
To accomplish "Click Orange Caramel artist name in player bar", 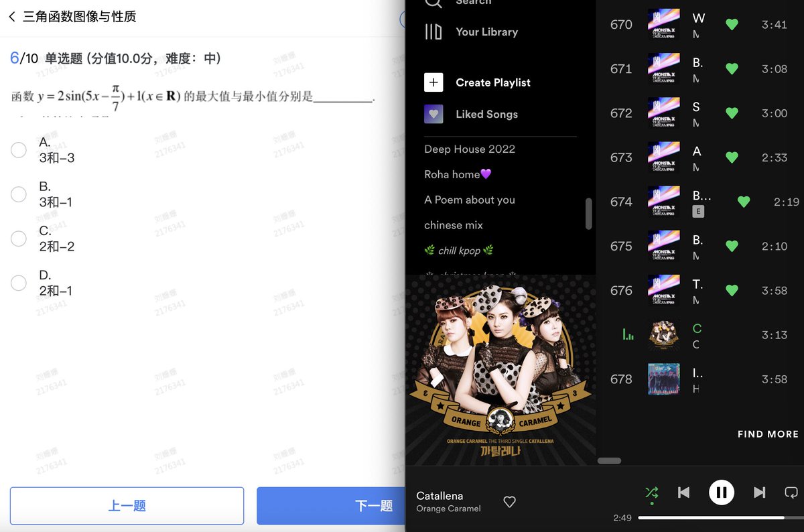I will coord(448,509).
